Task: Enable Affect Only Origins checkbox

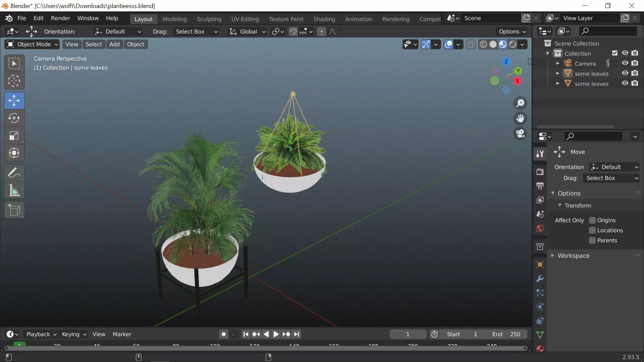Action: point(592,220)
